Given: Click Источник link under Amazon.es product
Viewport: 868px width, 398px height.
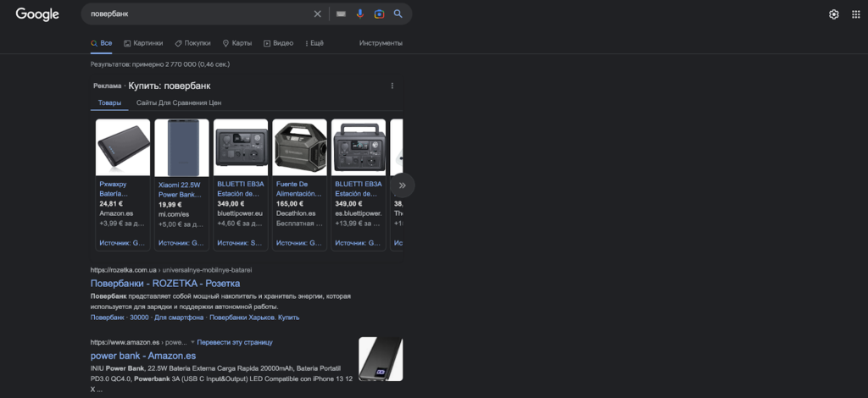Looking at the screenshot, I should coord(122,243).
